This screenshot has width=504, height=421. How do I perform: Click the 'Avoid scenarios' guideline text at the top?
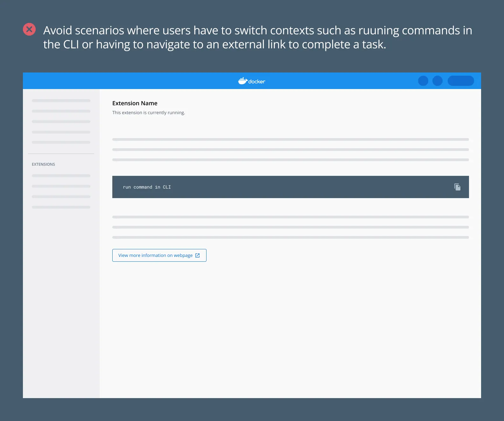coord(257,37)
